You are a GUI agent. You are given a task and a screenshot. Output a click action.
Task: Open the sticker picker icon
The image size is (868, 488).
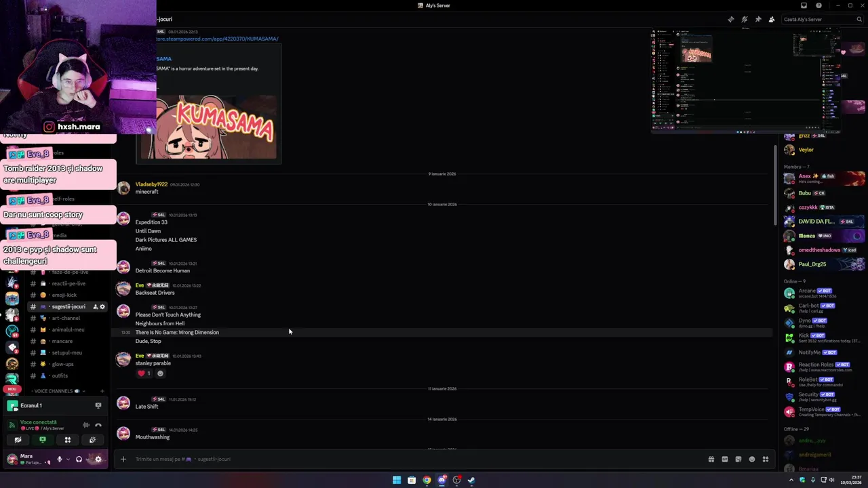[738, 459]
